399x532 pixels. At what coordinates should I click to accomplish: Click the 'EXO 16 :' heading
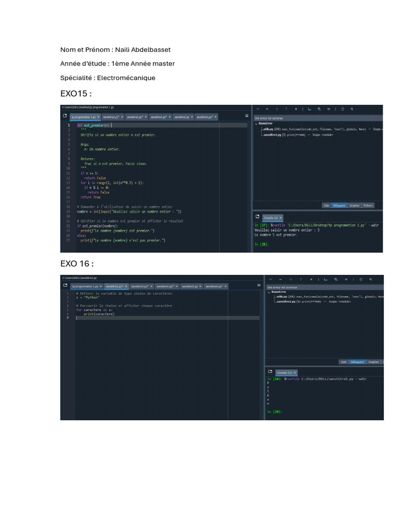[77, 263]
